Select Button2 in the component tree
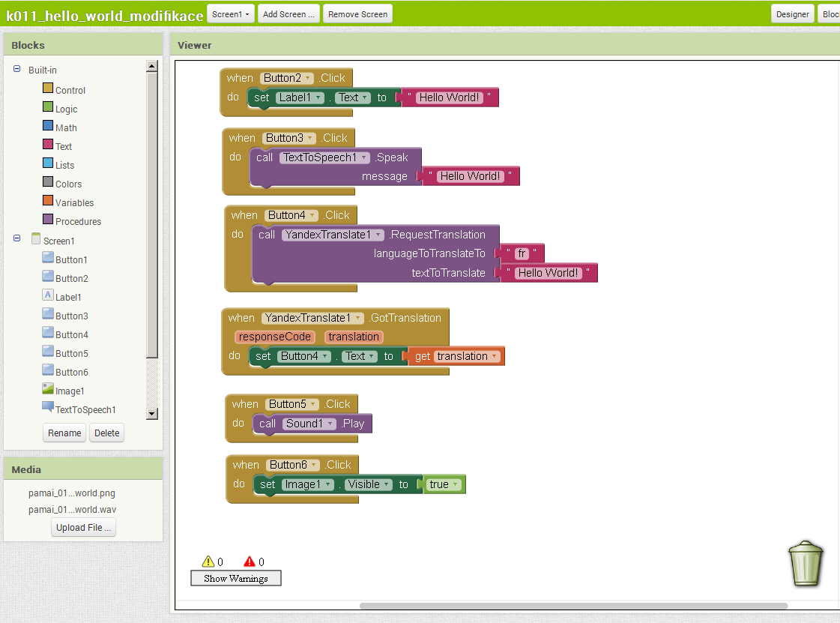This screenshot has width=840, height=623. (72, 278)
